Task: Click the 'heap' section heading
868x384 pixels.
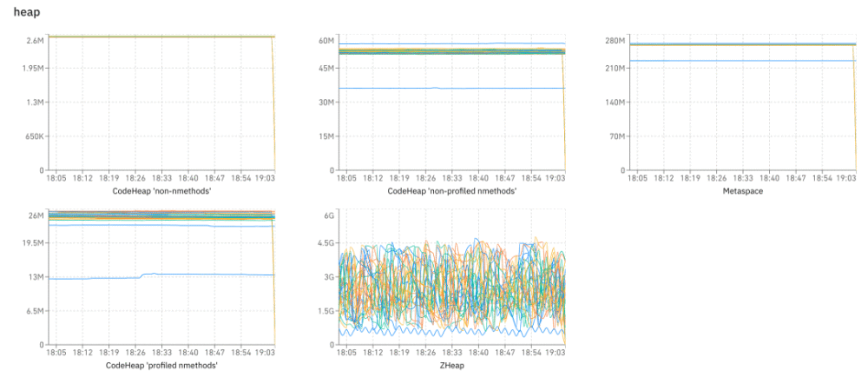Action: (x=27, y=12)
